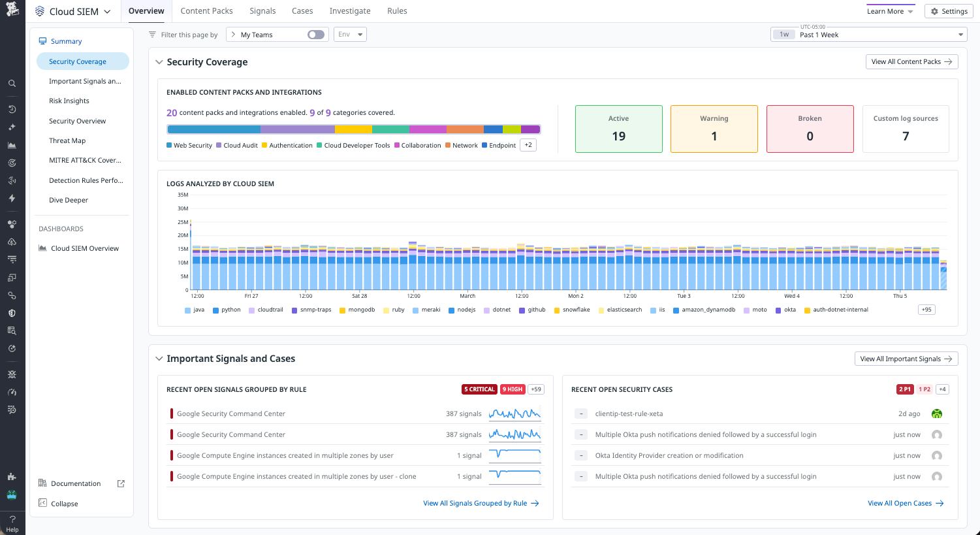The width and height of the screenshot is (980, 535).
Task: Click purple Cloud Audit coverage bar segment
Action: pos(298,129)
